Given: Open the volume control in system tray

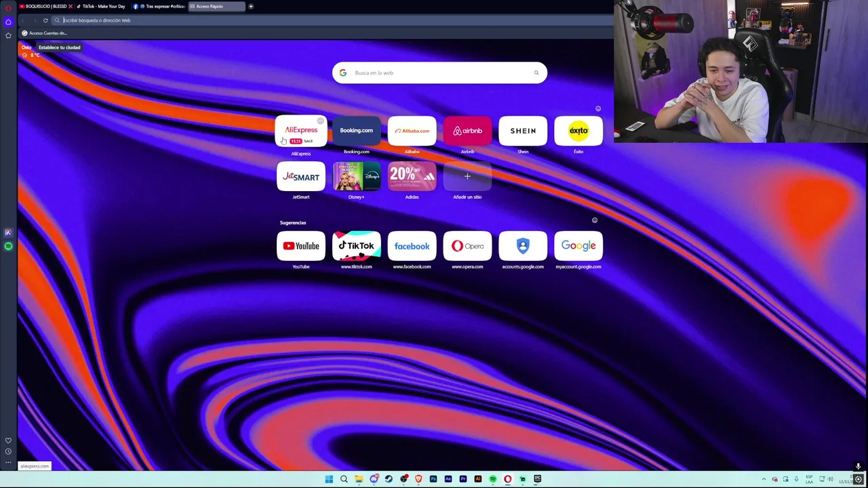Looking at the screenshot, I should point(830,479).
